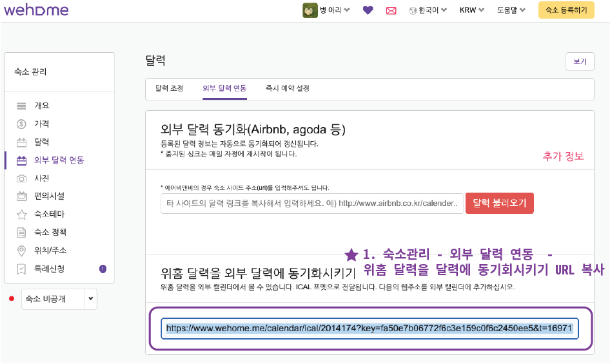Click the 위치/주소 map pin icon

tap(21, 250)
